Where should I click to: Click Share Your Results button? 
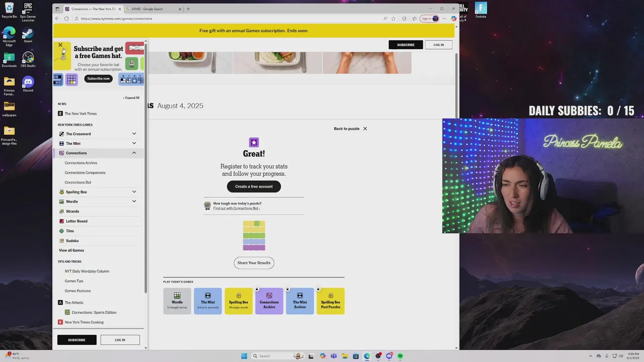254,263
